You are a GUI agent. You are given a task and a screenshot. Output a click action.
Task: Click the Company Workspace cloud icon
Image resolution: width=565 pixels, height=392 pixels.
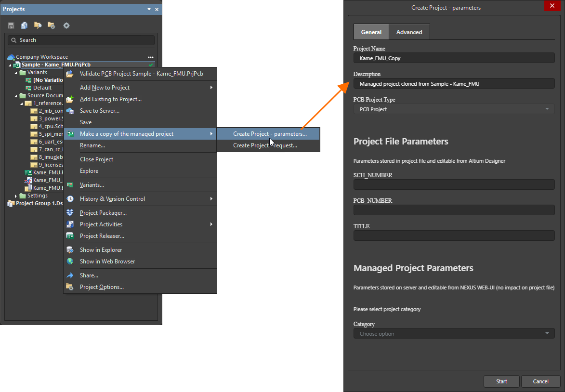(x=11, y=57)
